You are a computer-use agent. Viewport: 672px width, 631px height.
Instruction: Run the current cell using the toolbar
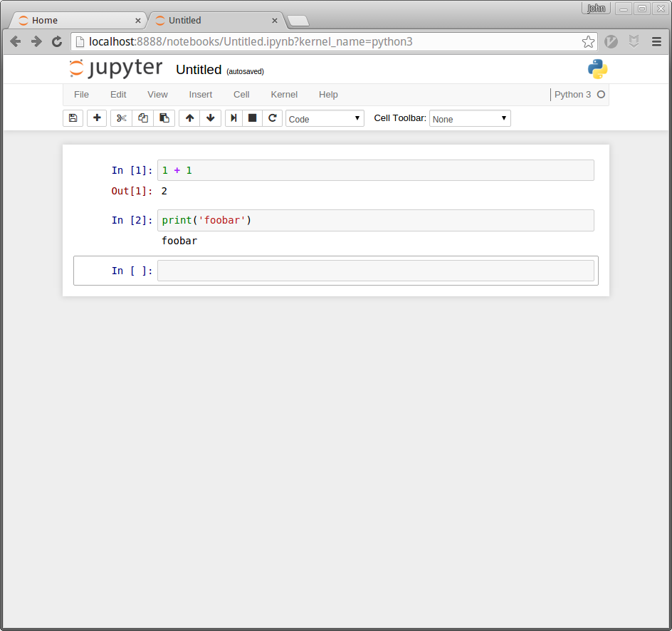(x=233, y=118)
